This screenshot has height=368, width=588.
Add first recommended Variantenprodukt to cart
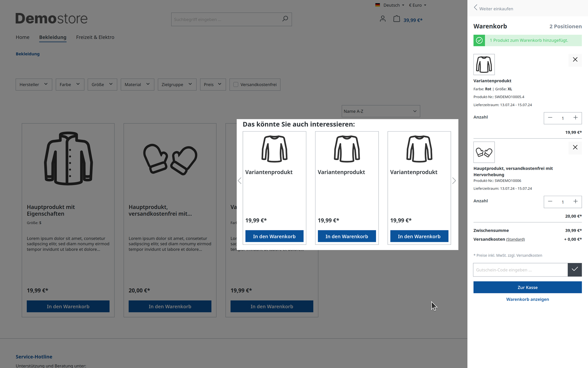tap(274, 236)
